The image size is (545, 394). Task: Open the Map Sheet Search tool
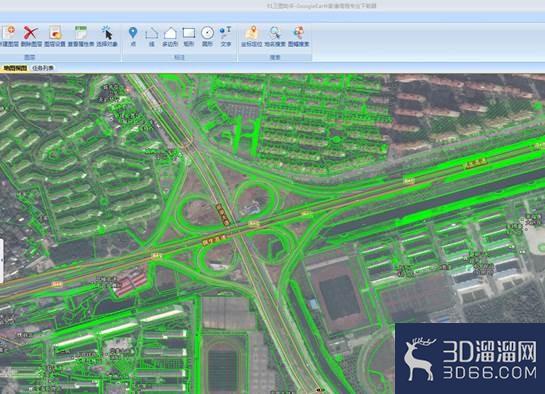click(x=299, y=36)
